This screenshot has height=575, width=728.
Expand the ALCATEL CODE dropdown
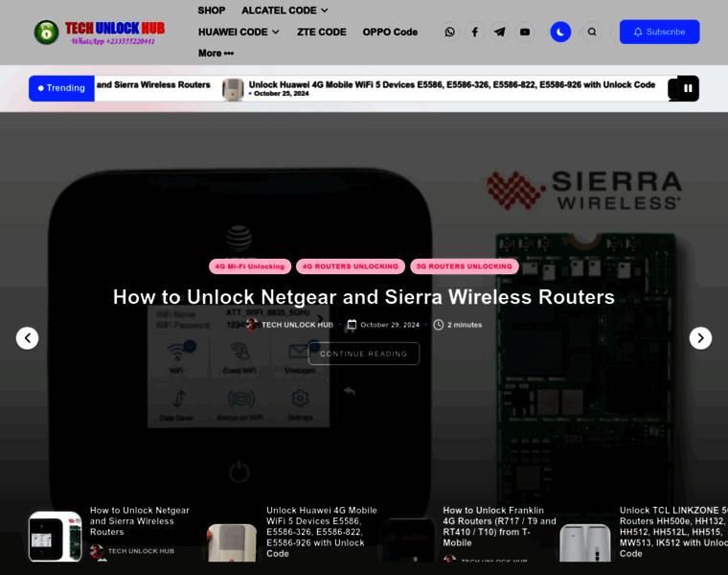pos(284,11)
